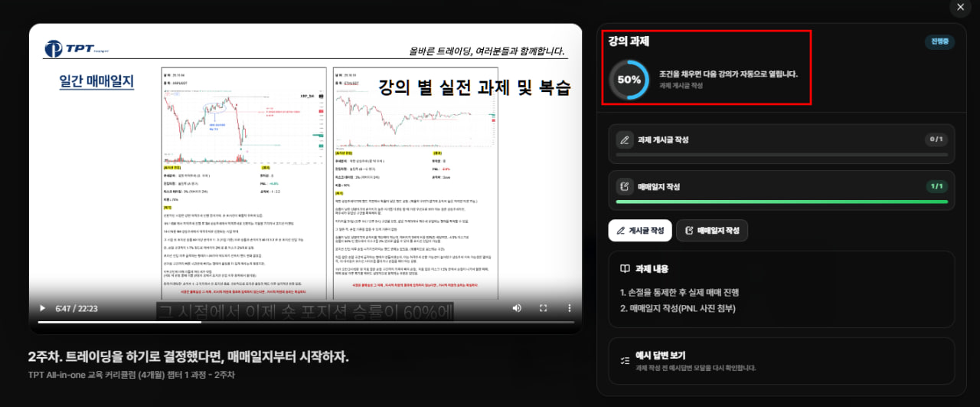Click the 게시글 작성 tab button
Screen dimensions: 980x407
pos(640,230)
